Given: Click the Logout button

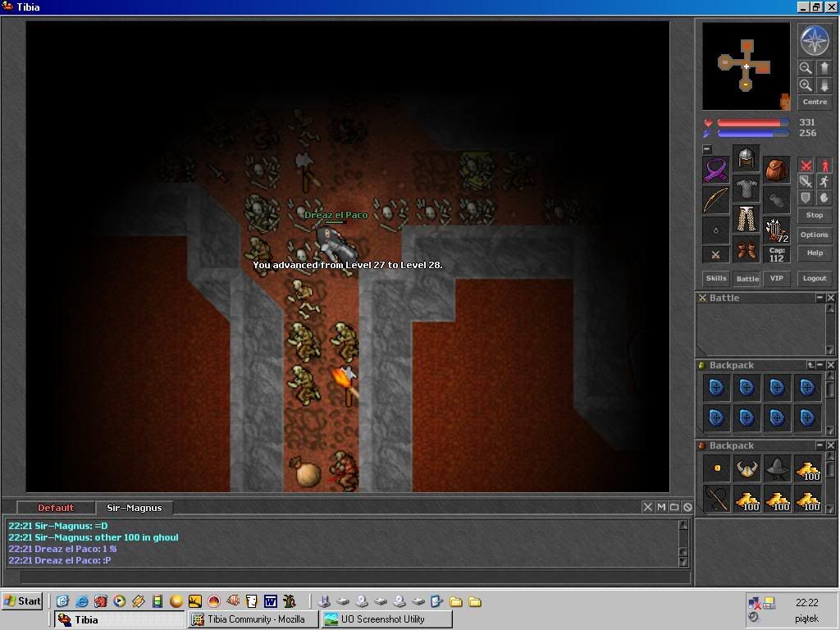Looking at the screenshot, I should (815, 279).
